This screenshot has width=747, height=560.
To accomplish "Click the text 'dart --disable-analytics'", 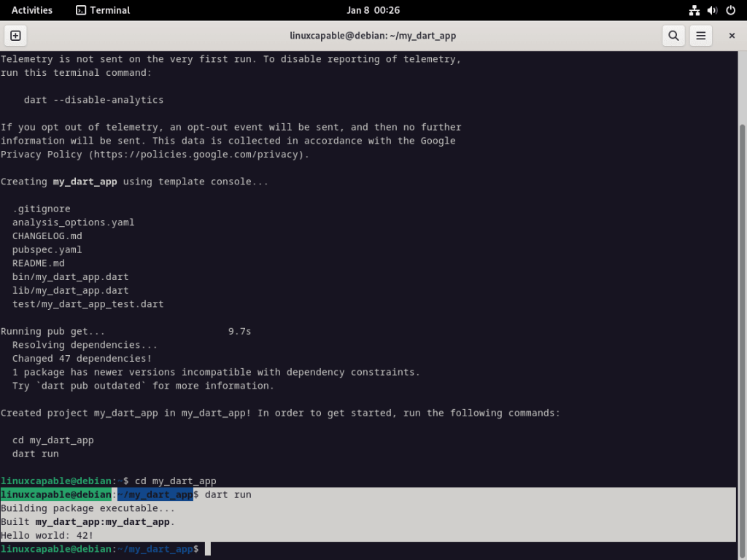I will tap(93, 100).
